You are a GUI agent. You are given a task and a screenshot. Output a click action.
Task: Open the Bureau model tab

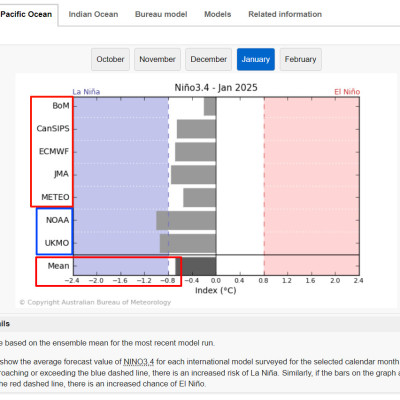[x=161, y=14]
